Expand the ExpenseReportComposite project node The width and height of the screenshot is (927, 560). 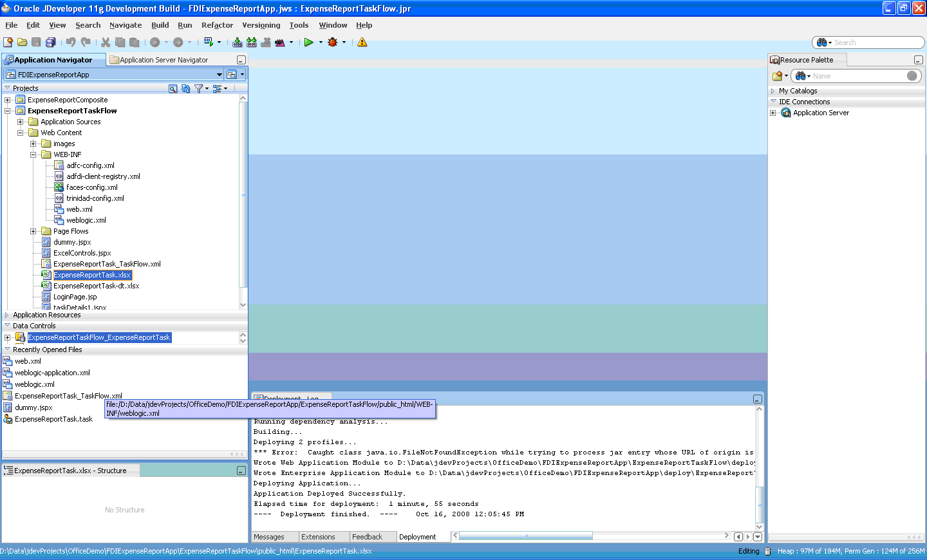(x=7, y=100)
